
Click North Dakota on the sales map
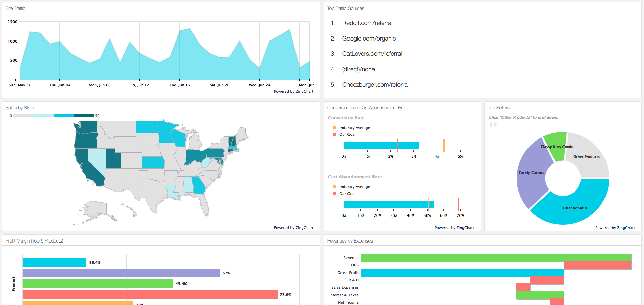tap(147, 127)
